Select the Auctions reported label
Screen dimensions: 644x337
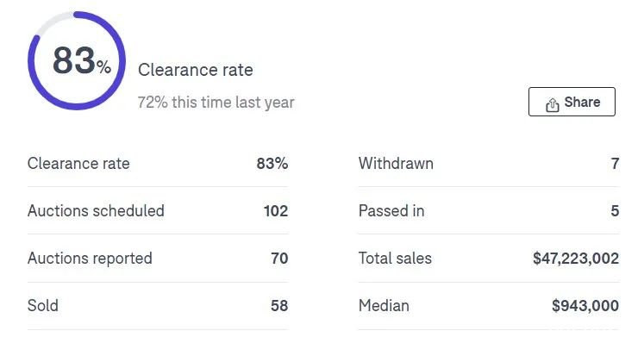90,259
